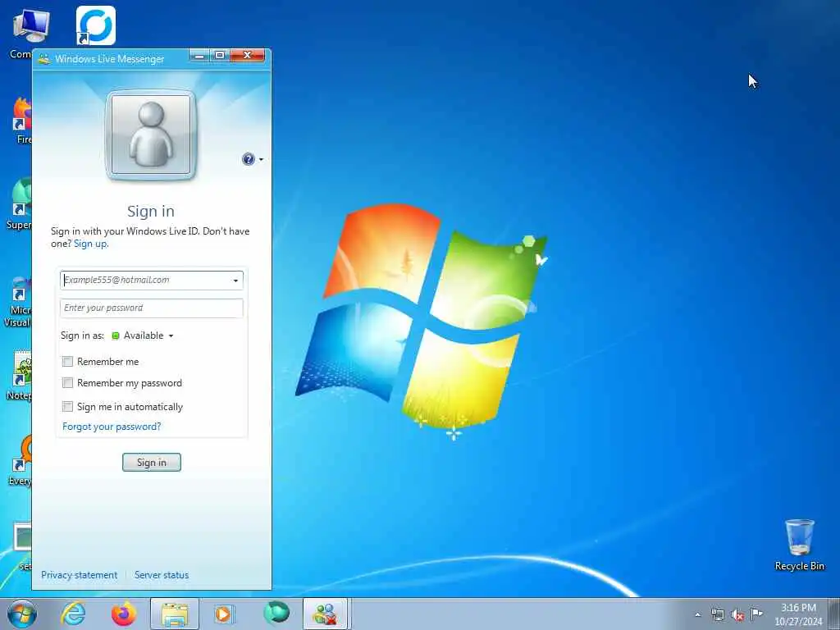Click the Messenger profile picture placeholder
The height and width of the screenshot is (630, 840).
[151, 135]
